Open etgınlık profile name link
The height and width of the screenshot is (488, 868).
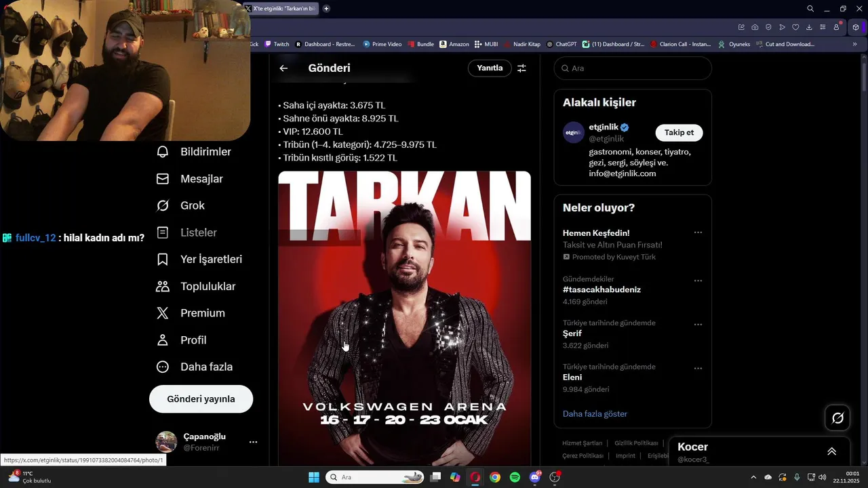pyautogui.click(x=603, y=127)
